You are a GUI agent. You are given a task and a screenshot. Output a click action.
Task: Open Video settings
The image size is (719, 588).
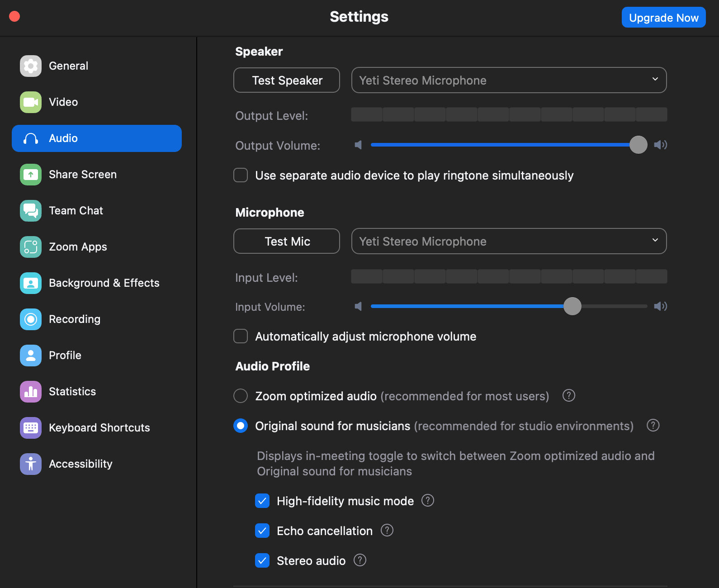(x=97, y=102)
